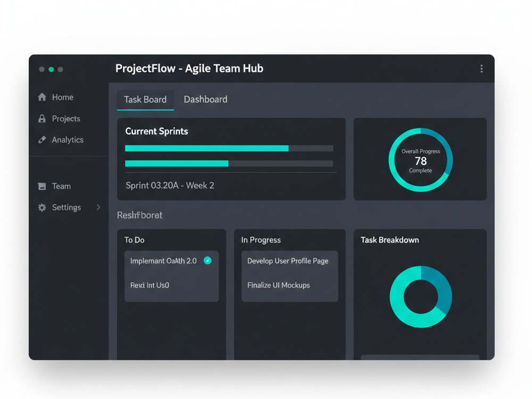Open the Finalize UI Mockups task
532x399 pixels.
(x=279, y=285)
